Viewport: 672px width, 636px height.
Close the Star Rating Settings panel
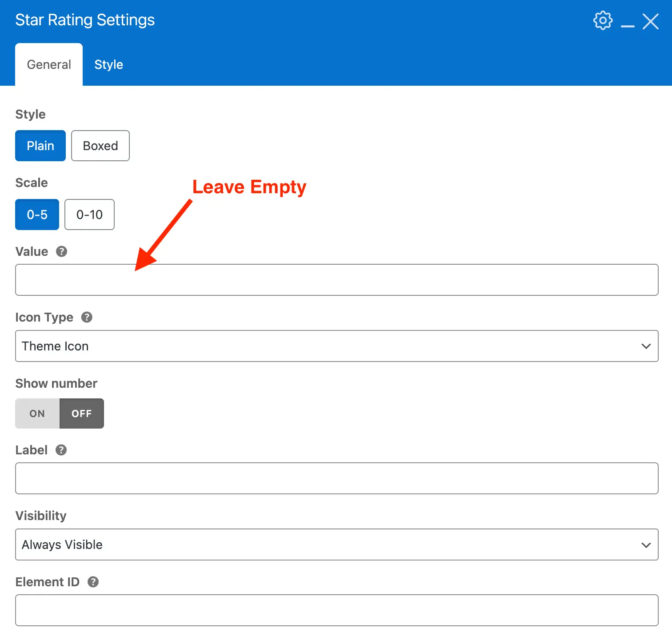tap(651, 21)
